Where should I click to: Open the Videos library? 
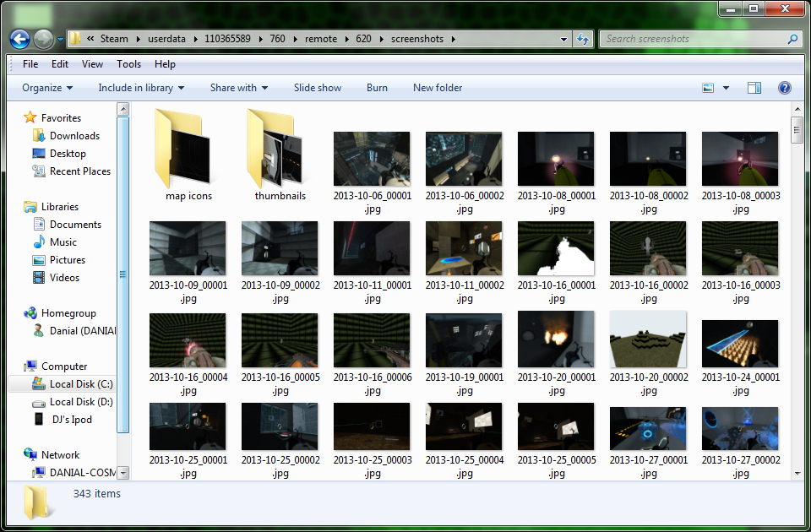64,278
